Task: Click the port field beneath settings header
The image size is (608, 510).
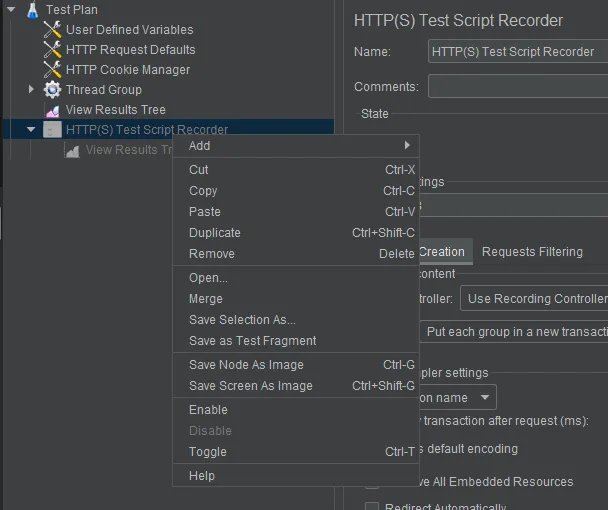Action: pos(514,205)
